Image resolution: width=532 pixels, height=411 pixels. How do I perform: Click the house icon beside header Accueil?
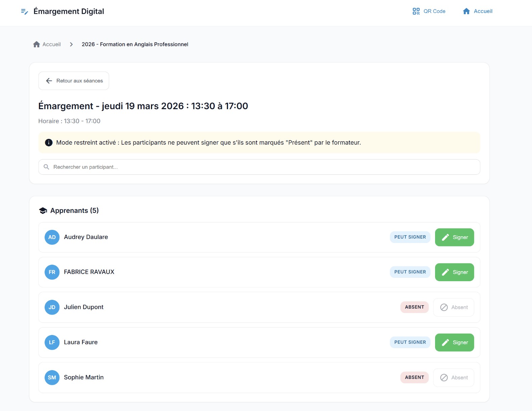466,11
